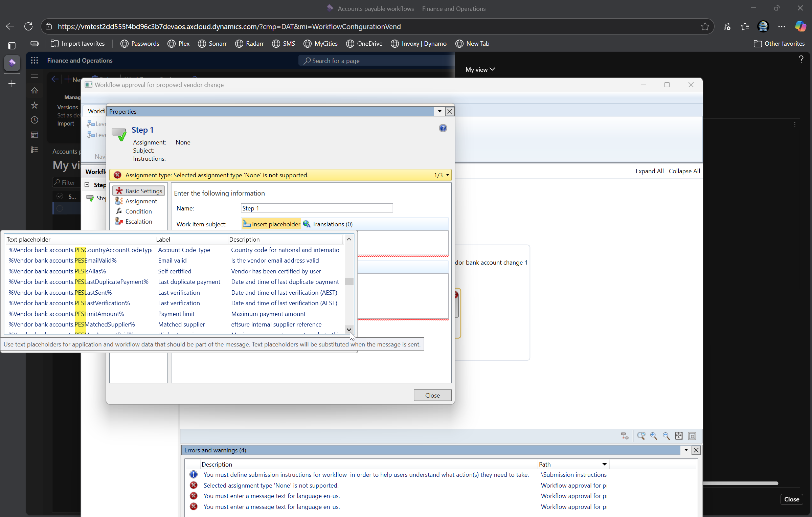This screenshot has width=812, height=517.
Task: Open the blue help icon in Properties
Action: 443,128
